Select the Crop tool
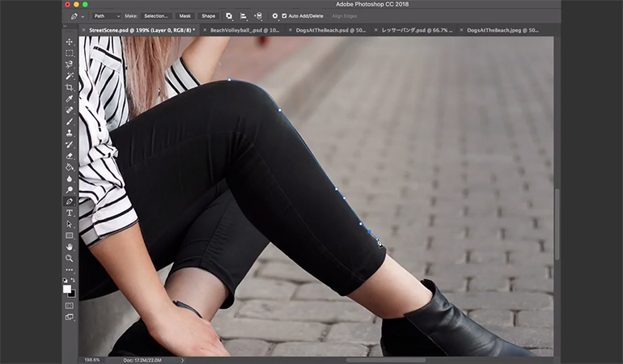623x364 pixels. [x=70, y=87]
